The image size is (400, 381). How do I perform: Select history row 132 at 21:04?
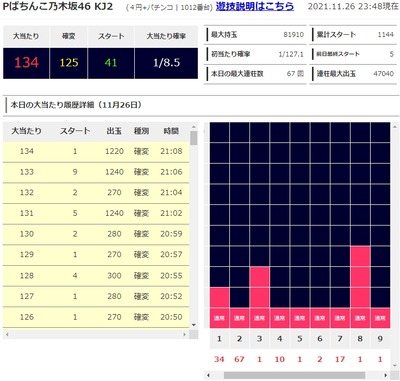[x=96, y=193]
